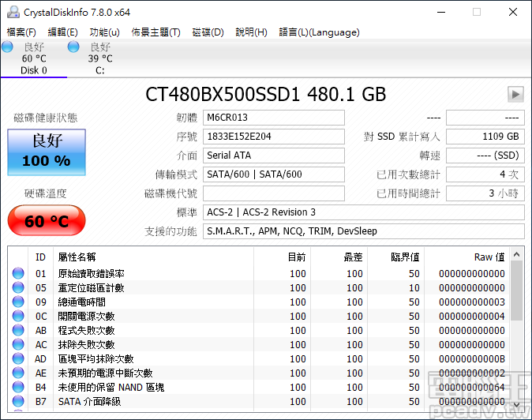Screen dimensions: 532x420
Task: Click raw value 00000000000B
Action: [472, 359]
